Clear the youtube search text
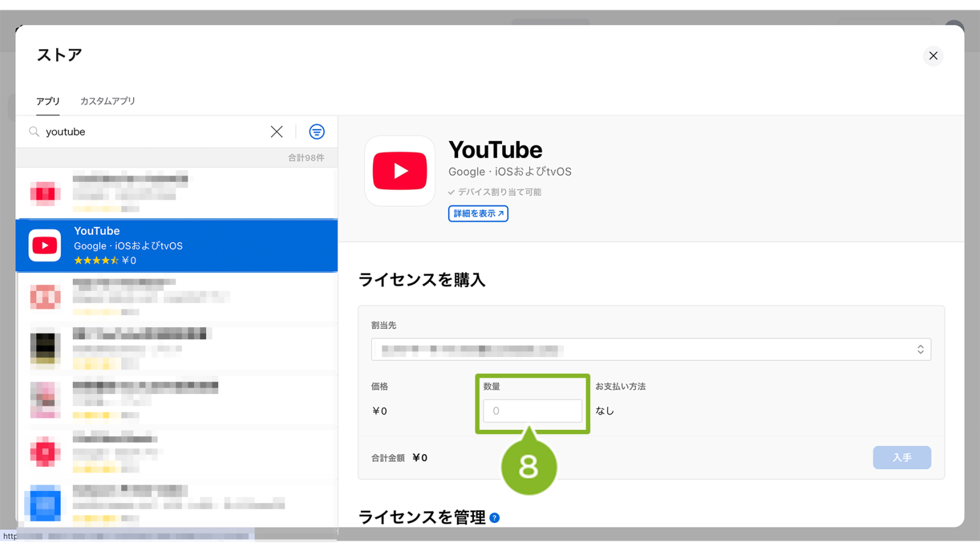 pyautogui.click(x=276, y=132)
